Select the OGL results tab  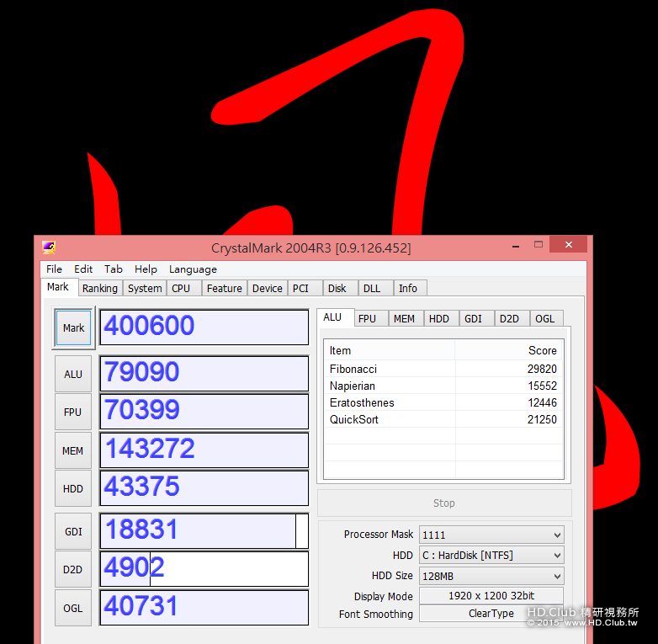[545, 319]
